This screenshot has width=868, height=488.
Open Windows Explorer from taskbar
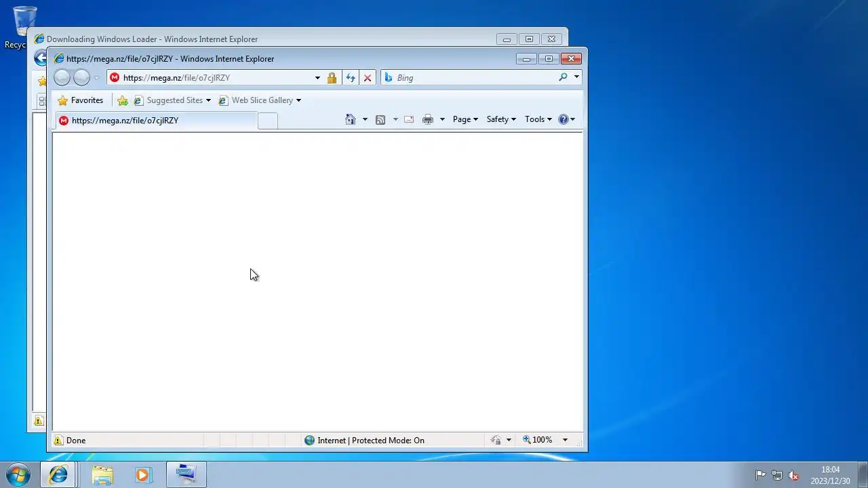(x=102, y=474)
